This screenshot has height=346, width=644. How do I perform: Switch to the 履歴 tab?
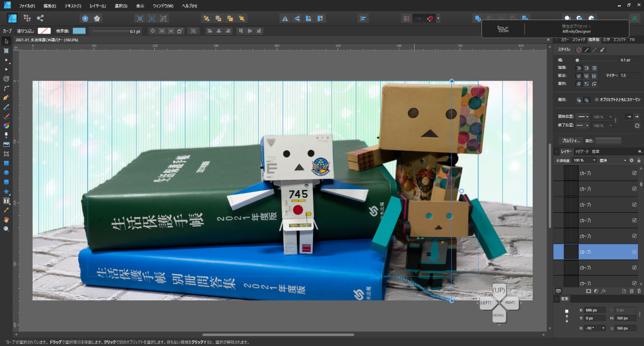tap(596, 151)
